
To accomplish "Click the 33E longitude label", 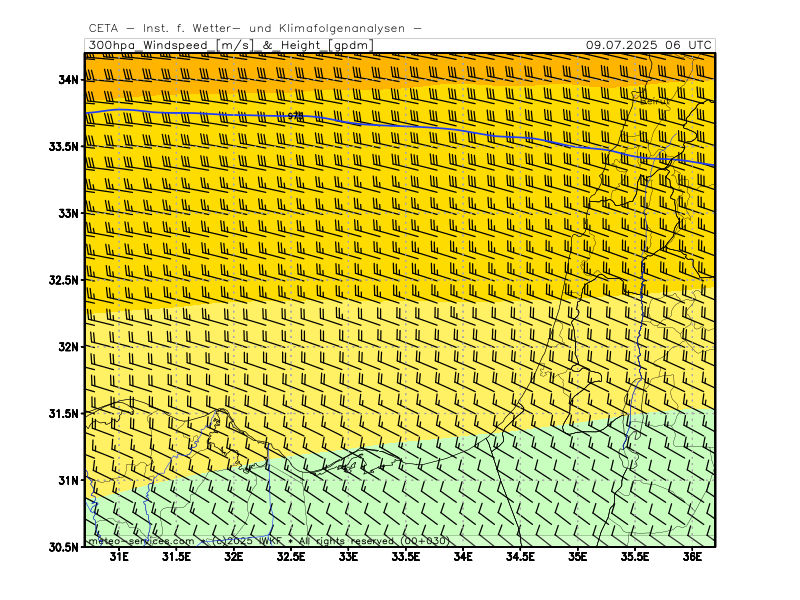I will coord(348,557).
